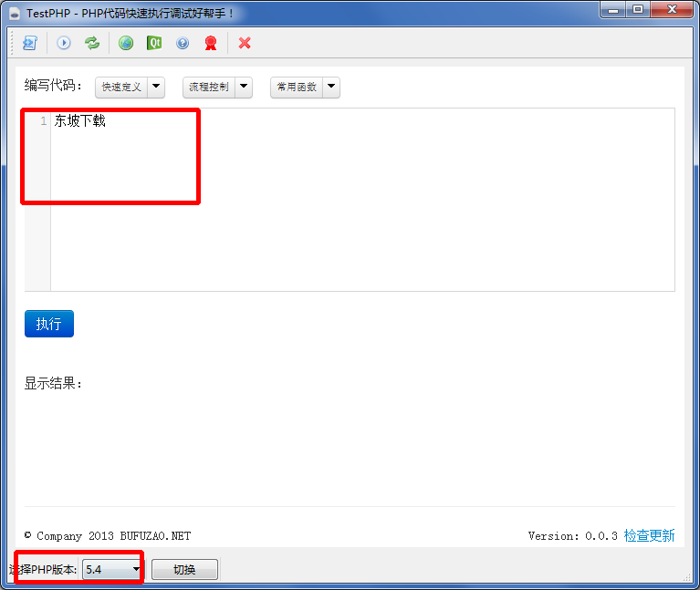Viewport: 700px width, 590px height.
Task: Click the 显示结果 label
Action: (53, 384)
